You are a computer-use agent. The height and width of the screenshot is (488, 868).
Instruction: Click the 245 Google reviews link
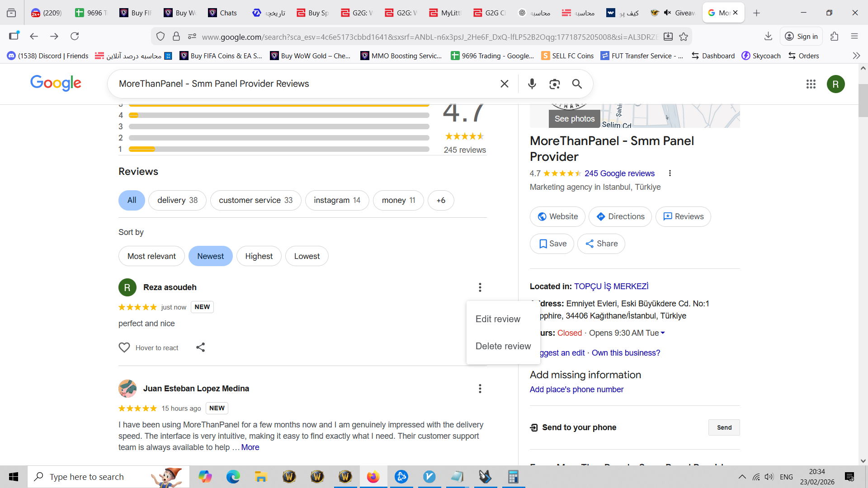(619, 174)
